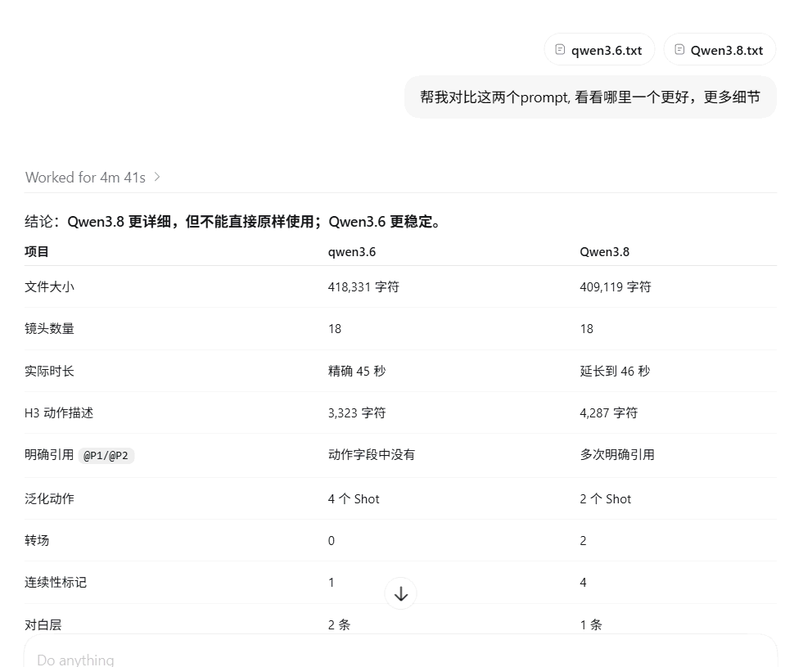The width and height of the screenshot is (812, 667).
Task: Select the user message about comparing prompts
Action: pyautogui.click(x=590, y=97)
